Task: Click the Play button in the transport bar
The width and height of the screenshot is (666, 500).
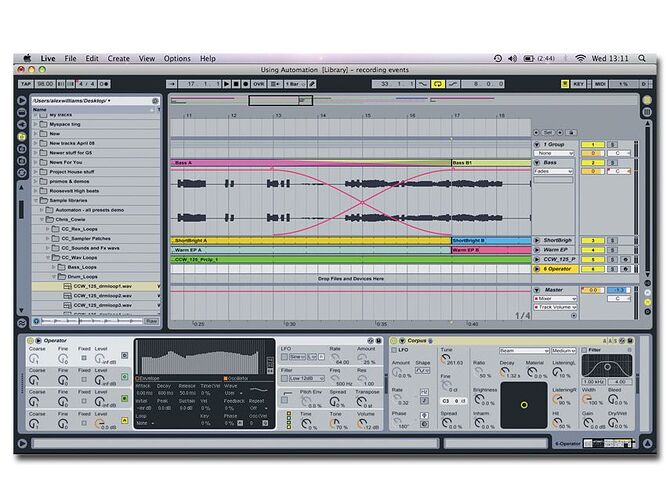Action: click(x=228, y=84)
